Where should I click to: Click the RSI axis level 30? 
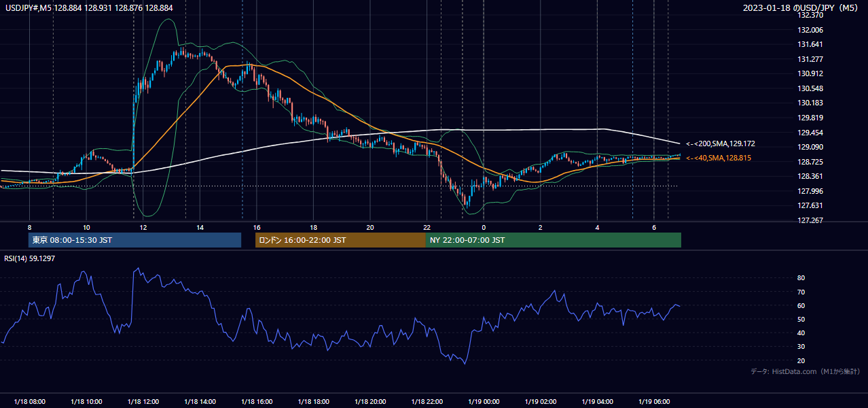pyautogui.click(x=801, y=347)
